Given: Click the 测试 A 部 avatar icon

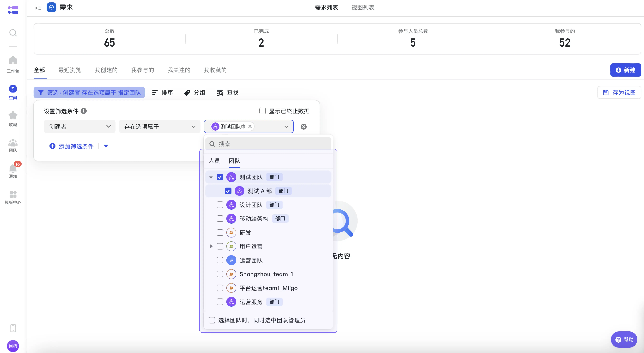Looking at the screenshot, I should click(x=240, y=191).
